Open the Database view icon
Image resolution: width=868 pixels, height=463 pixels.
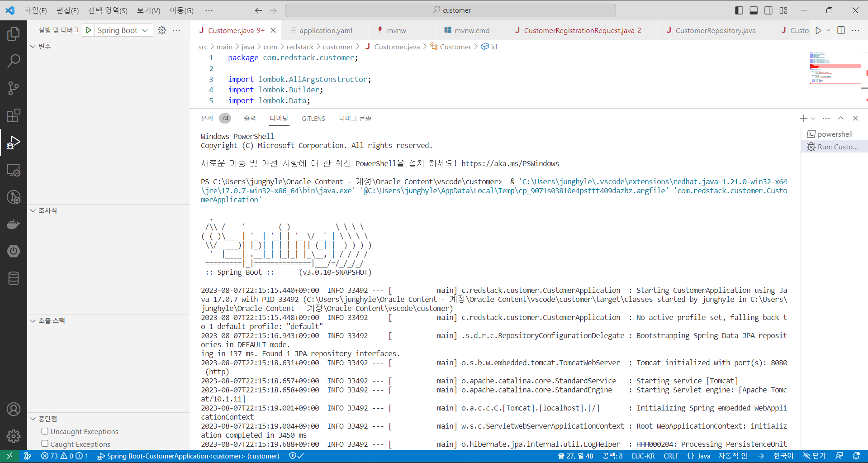14,278
